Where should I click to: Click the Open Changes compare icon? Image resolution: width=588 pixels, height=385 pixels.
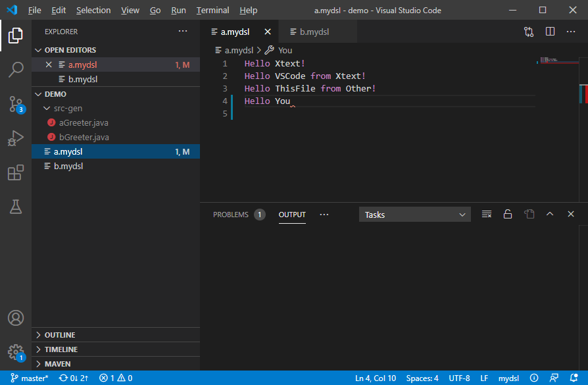pyautogui.click(x=529, y=32)
